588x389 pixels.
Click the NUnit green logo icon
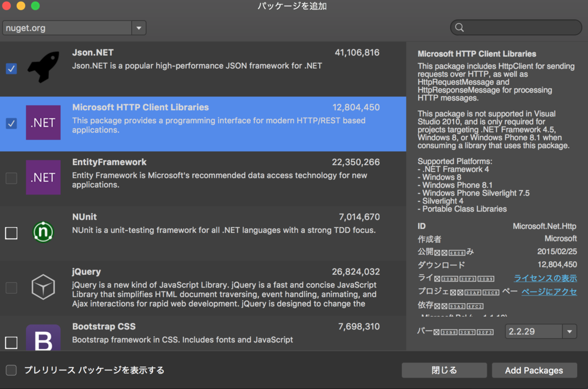click(43, 232)
